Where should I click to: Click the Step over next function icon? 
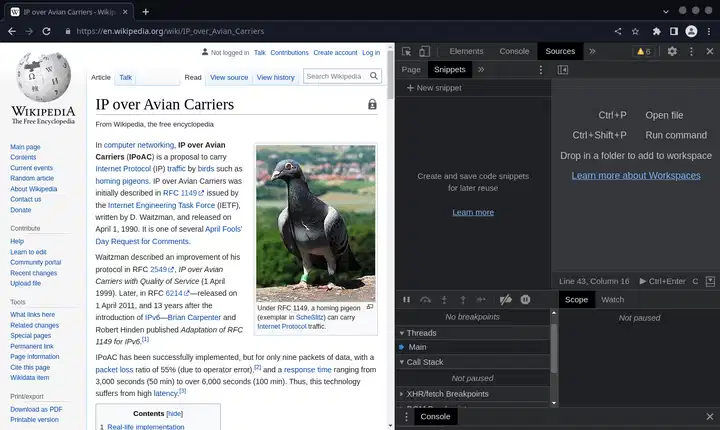(x=425, y=300)
